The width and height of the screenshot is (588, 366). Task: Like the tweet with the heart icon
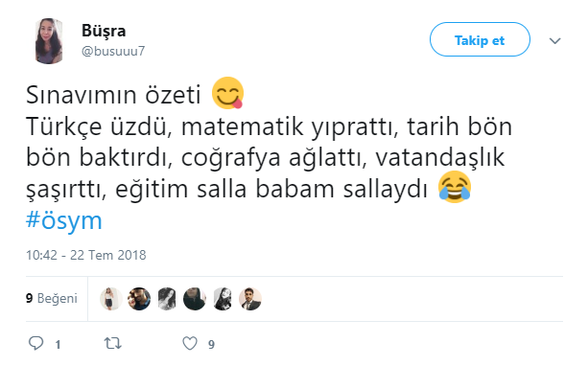[190, 343]
